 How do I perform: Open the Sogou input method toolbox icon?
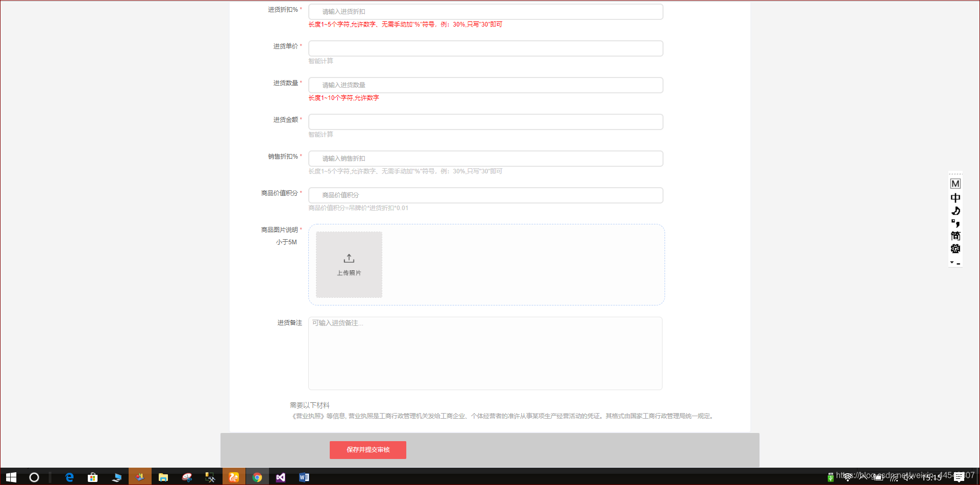955,248
